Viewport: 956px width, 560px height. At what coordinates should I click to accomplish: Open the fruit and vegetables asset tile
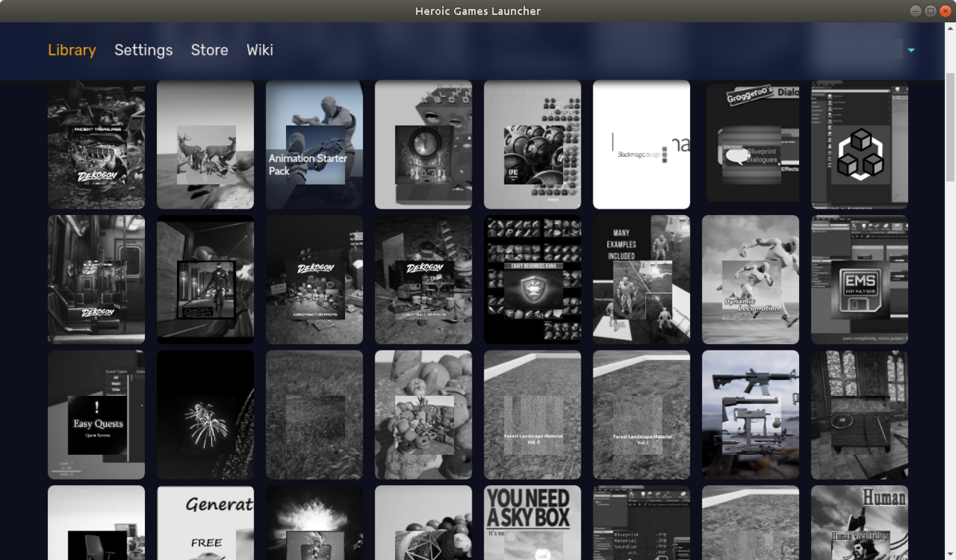click(x=423, y=415)
